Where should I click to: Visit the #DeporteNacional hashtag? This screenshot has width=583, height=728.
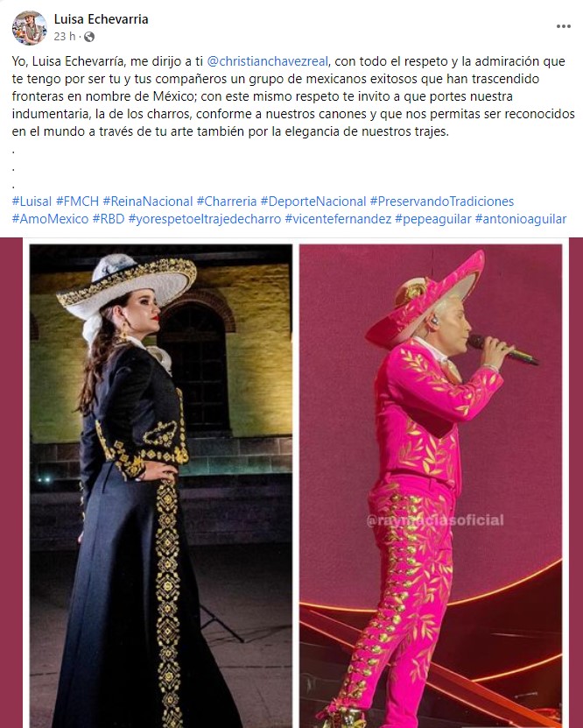[x=313, y=201]
